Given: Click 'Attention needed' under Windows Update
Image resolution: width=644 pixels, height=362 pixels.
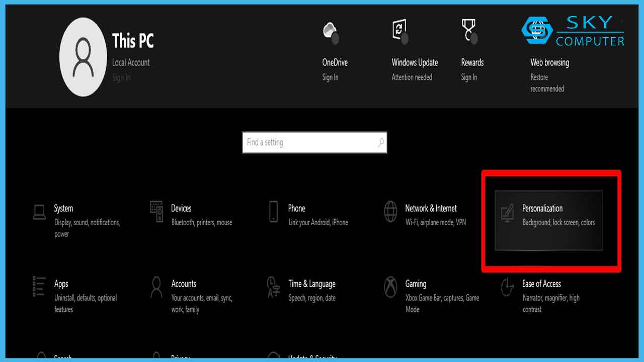Looking at the screenshot, I should coord(412,77).
